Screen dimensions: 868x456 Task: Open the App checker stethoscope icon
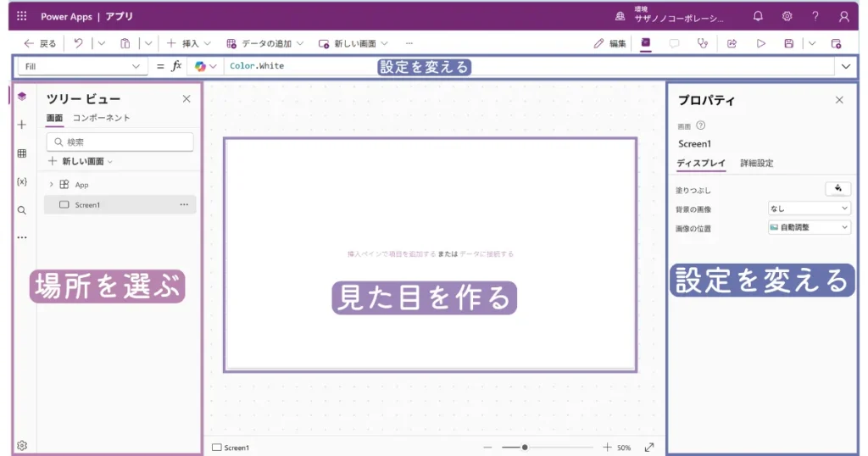(702, 43)
